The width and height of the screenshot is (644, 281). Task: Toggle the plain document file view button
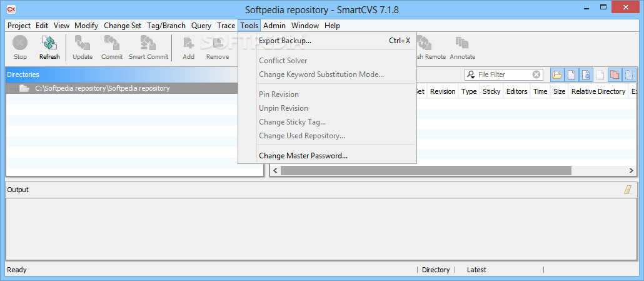point(571,74)
